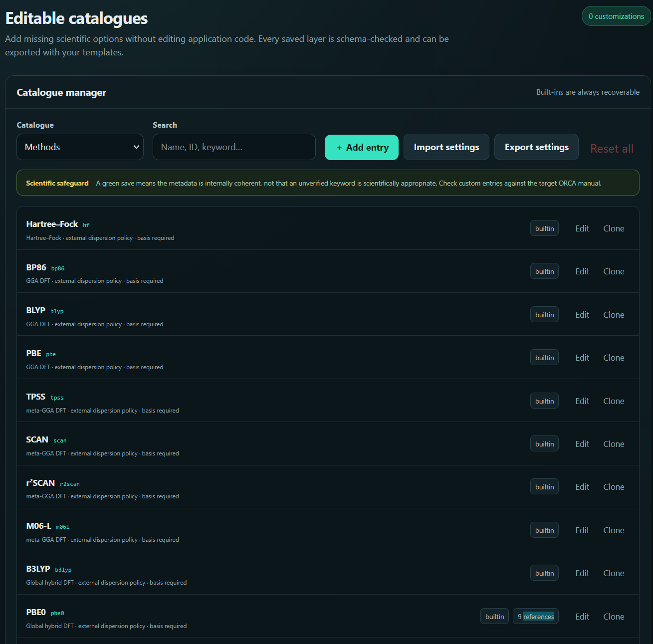This screenshot has width=653, height=644.
Task: Click the 0 customizations badge
Action: 616,16
